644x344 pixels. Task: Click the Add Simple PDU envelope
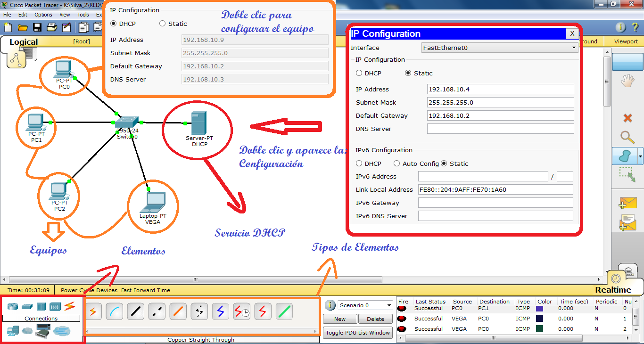point(627,203)
